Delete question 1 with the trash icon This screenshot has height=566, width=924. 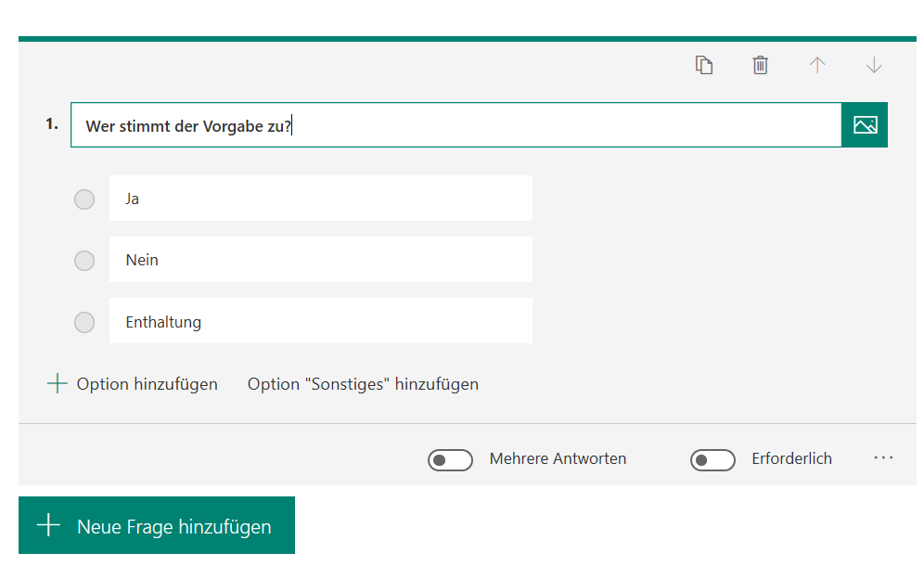coord(760,65)
